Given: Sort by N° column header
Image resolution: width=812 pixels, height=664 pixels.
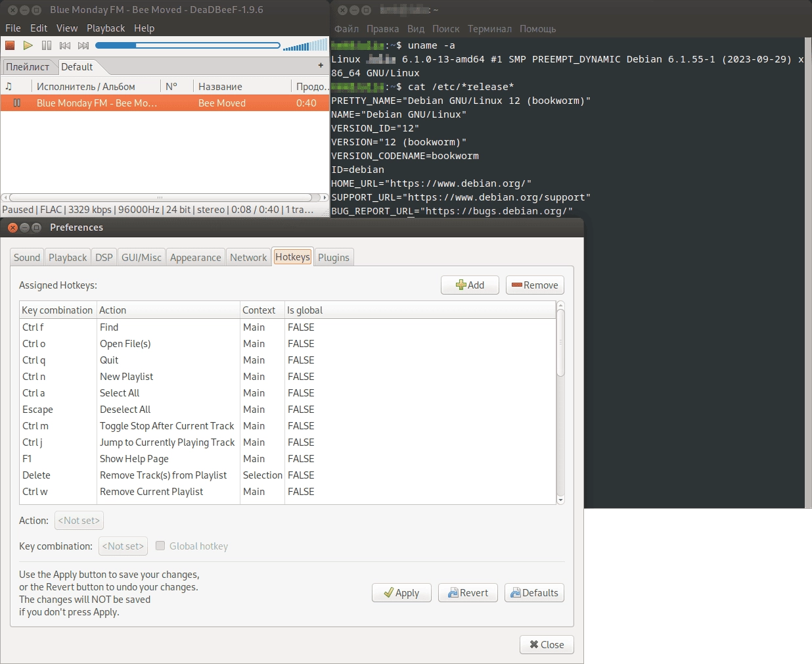Looking at the screenshot, I should pos(177,86).
